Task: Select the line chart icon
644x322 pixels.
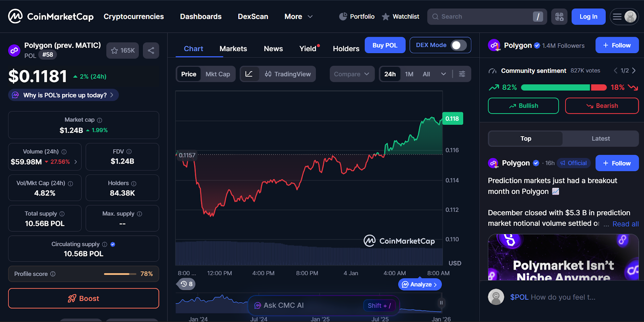Action: point(249,74)
